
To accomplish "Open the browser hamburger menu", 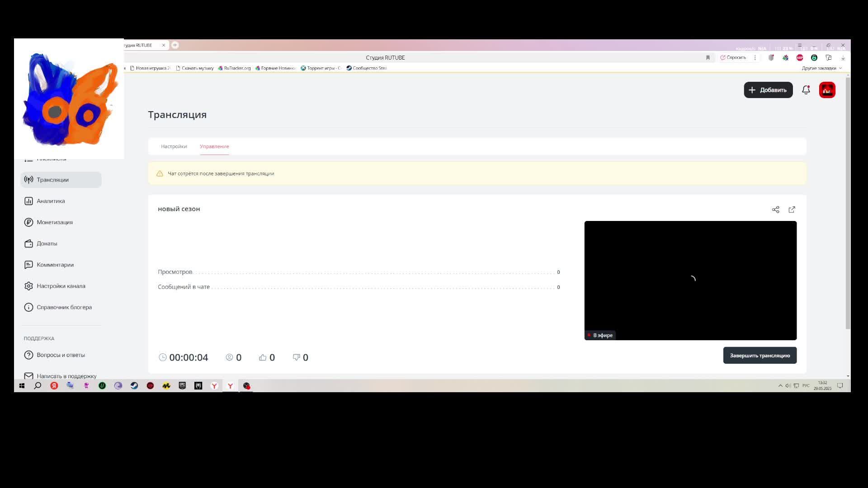I will 800,45.
